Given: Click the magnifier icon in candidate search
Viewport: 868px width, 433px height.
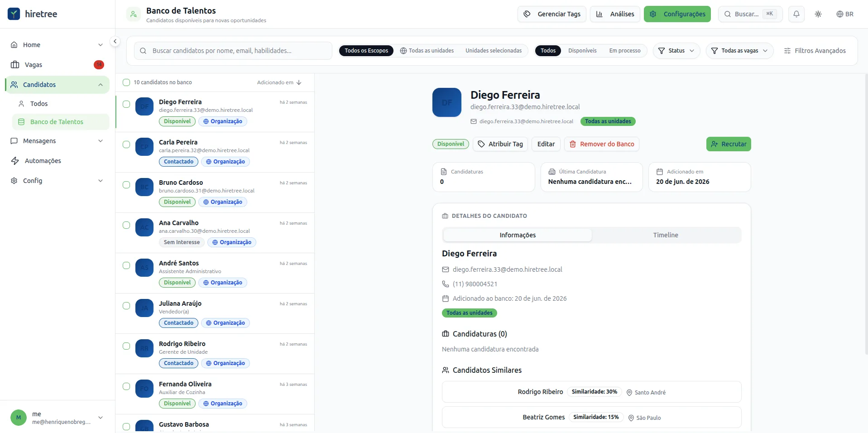Looking at the screenshot, I should (x=143, y=51).
